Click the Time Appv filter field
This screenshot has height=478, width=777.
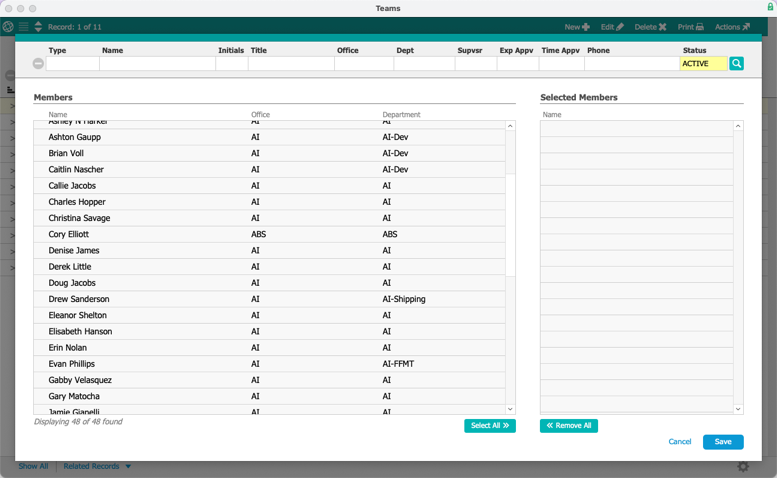click(561, 63)
